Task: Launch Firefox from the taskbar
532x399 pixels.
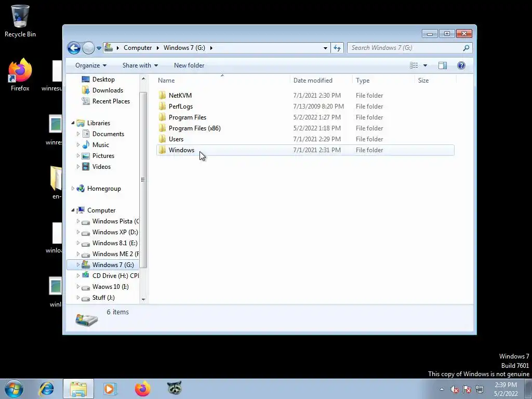Action: click(x=142, y=389)
